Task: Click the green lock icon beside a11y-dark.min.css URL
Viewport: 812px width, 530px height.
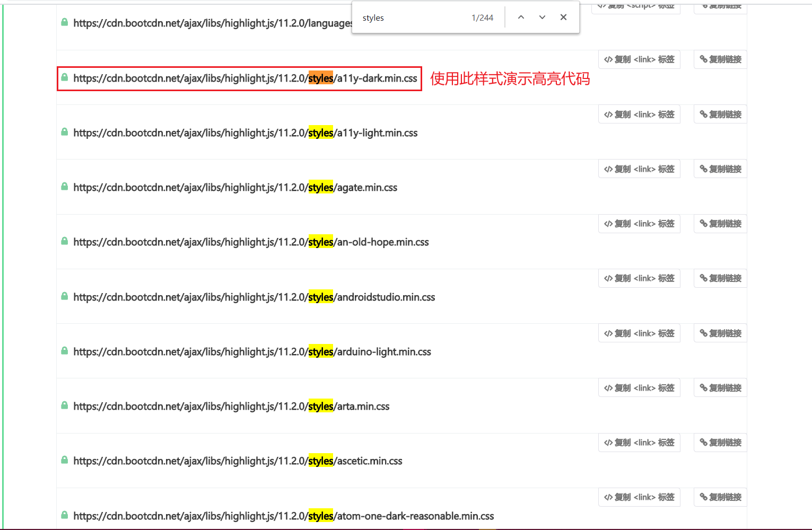Action: [x=64, y=77]
